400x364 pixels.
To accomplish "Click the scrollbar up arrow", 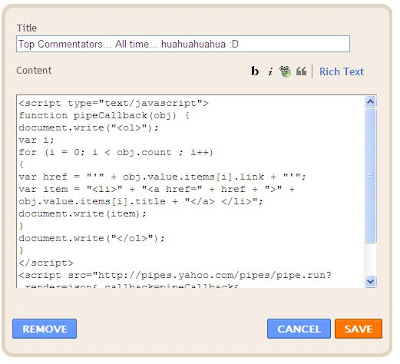I will click(371, 102).
